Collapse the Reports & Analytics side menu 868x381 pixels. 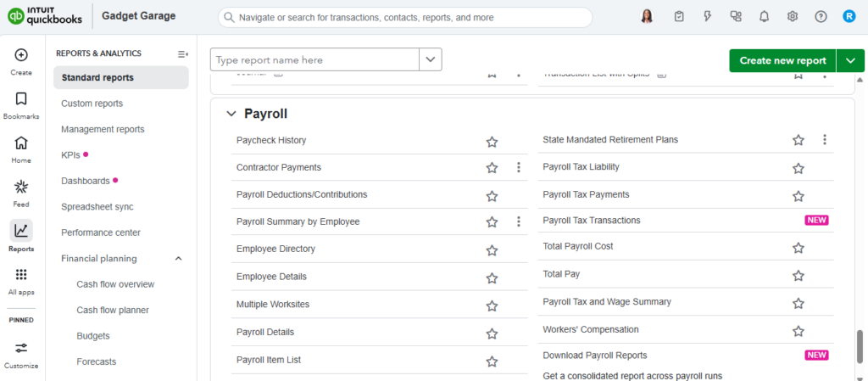pos(183,53)
